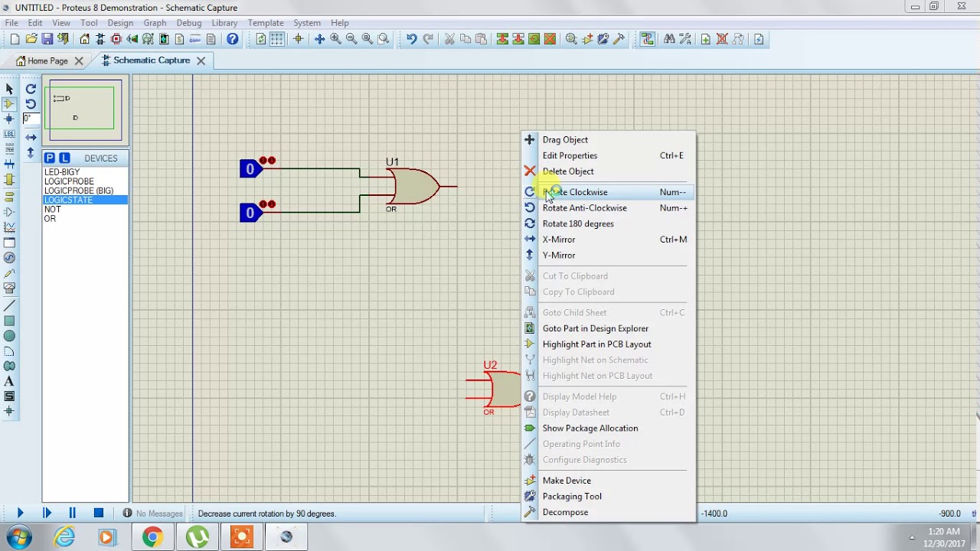Close the Schematic Capture tab
The height and width of the screenshot is (551, 980).
[x=201, y=60]
